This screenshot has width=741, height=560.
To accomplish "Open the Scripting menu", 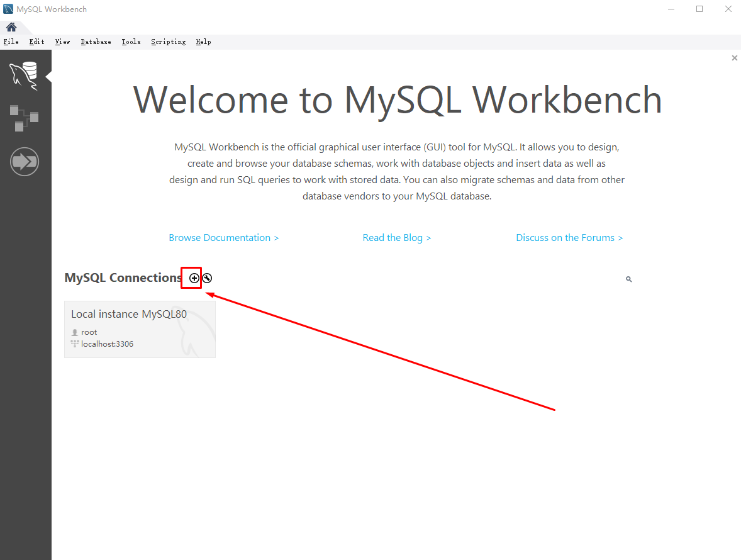I will pos(168,42).
